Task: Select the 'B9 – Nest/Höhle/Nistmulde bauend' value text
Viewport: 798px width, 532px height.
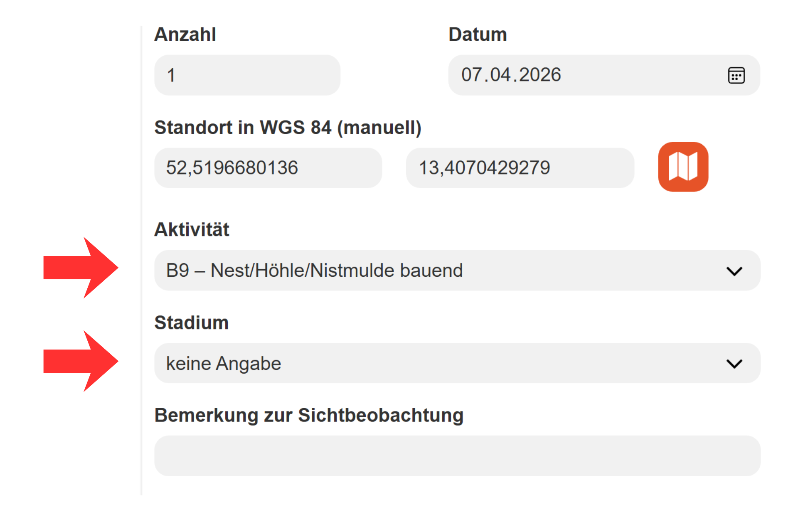Action: (314, 271)
